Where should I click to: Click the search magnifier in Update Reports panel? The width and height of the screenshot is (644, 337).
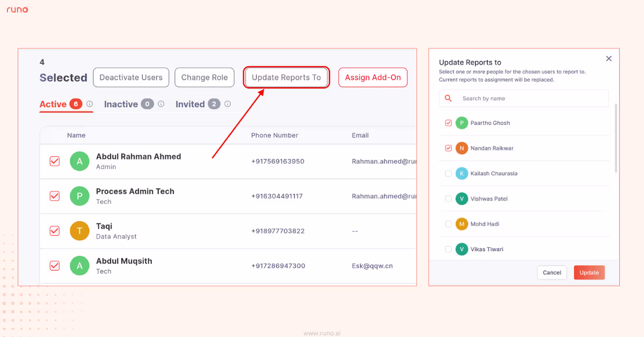point(448,98)
